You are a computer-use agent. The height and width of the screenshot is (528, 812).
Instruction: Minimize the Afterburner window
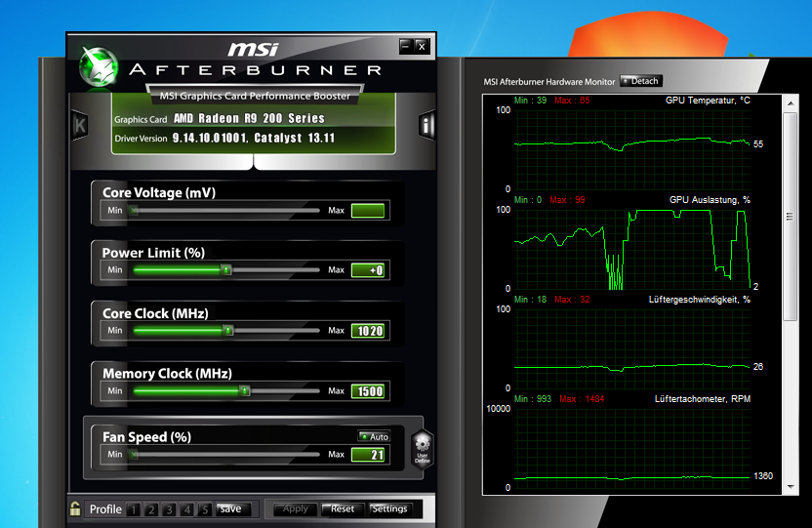(405, 46)
